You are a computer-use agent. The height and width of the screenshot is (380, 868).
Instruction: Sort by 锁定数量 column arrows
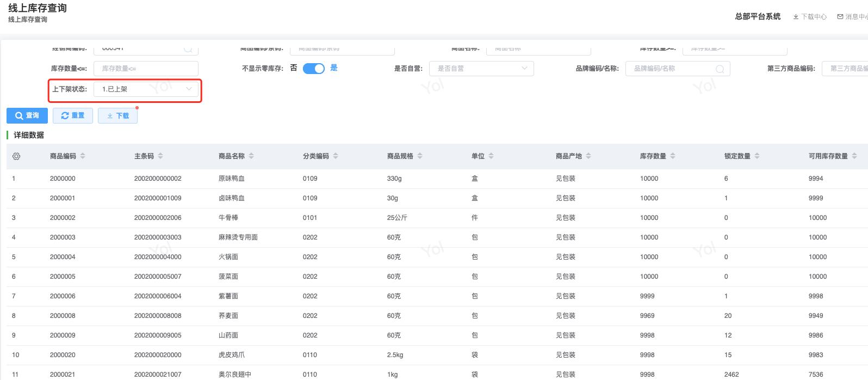pyautogui.click(x=757, y=156)
